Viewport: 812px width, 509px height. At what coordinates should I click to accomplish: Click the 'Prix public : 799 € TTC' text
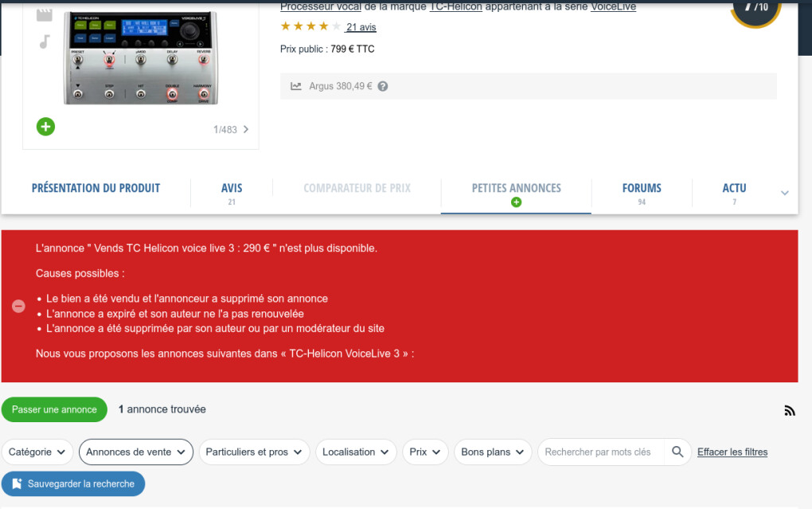(x=327, y=49)
